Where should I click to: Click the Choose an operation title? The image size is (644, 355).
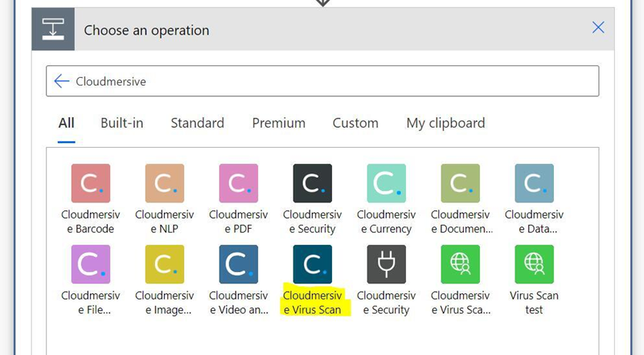(146, 30)
